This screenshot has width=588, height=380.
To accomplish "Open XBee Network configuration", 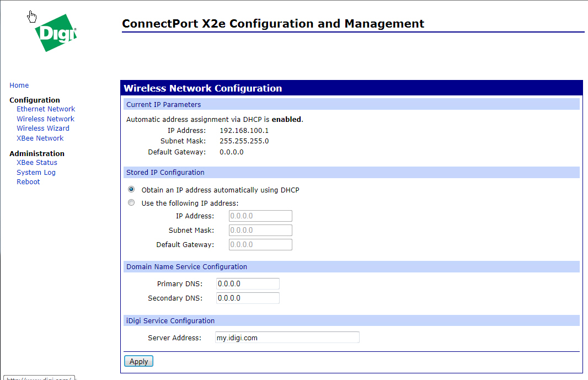I will click(x=40, y=138).
